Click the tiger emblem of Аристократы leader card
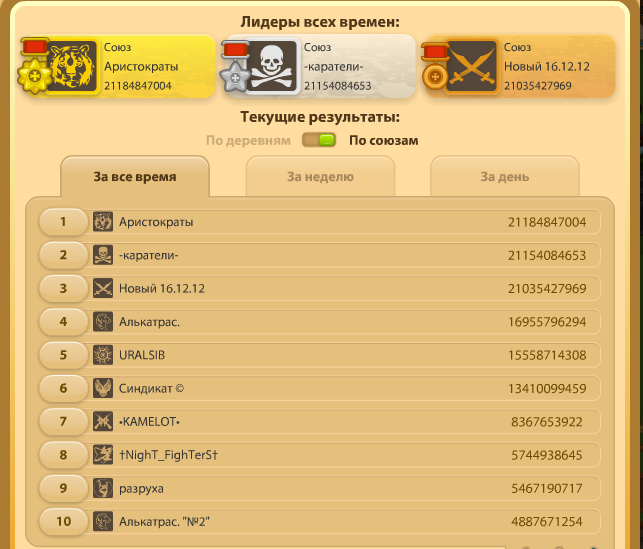Screen dimensions: 643x549 pyautogui.click(x=72, y=66)
